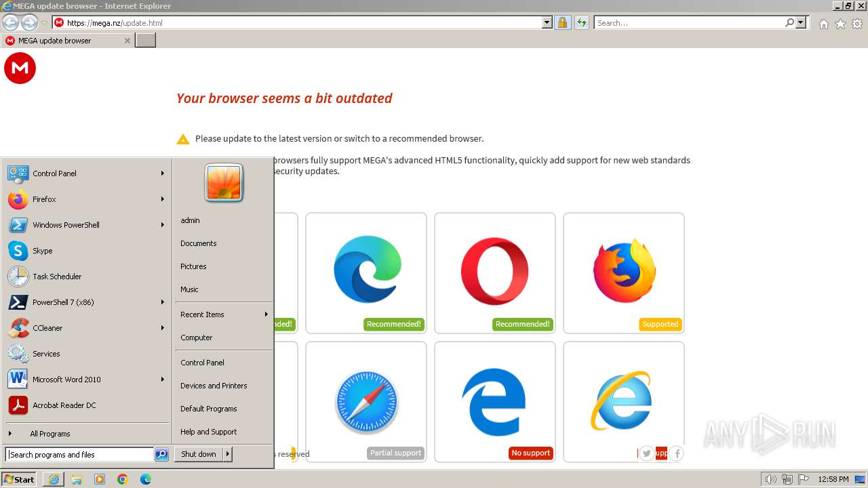Go back with the IE back button

tap(10, 22)
